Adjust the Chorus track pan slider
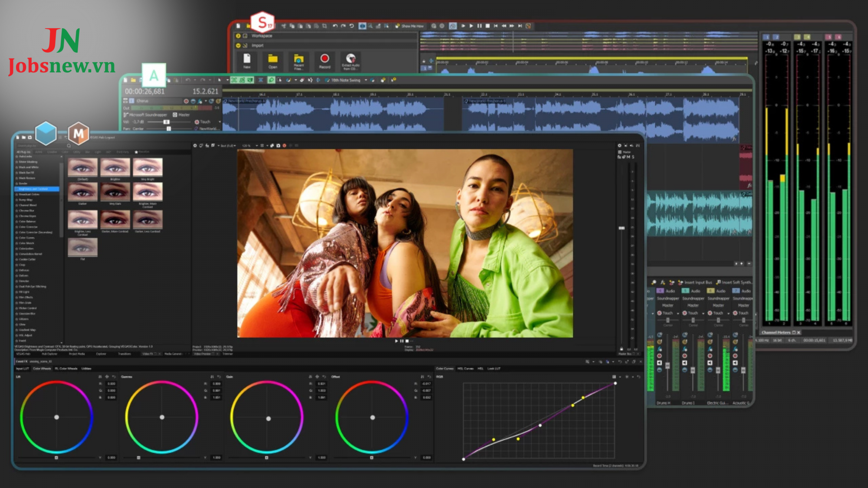The width and height of the screenshot is (868, 488). tap(169, 128)
